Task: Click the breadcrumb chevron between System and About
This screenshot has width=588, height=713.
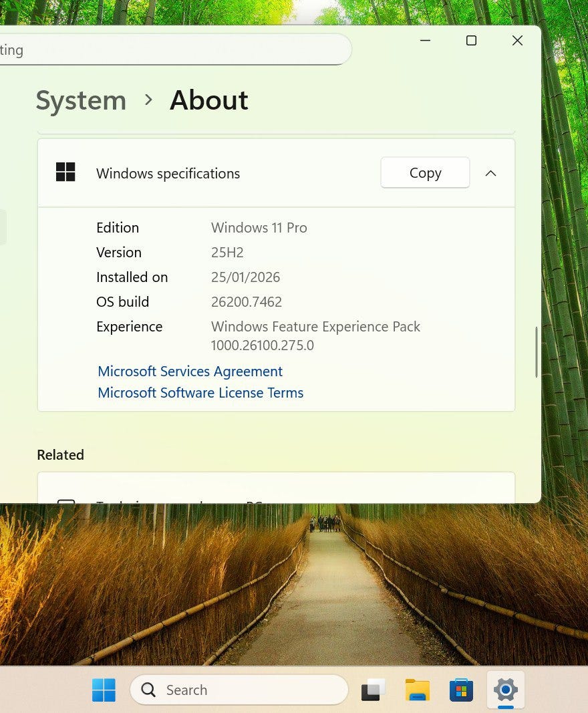Action: point(148,100)
